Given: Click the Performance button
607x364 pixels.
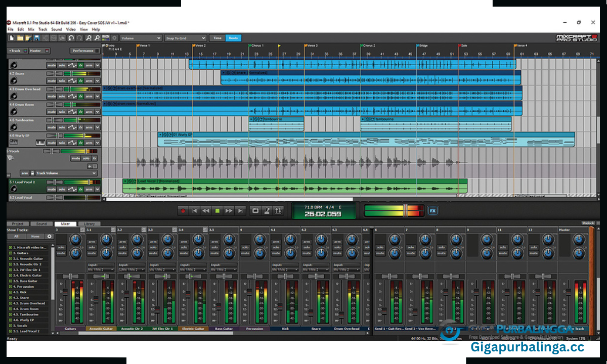Looking at the screenshot, I should click(x=85, y=51).
